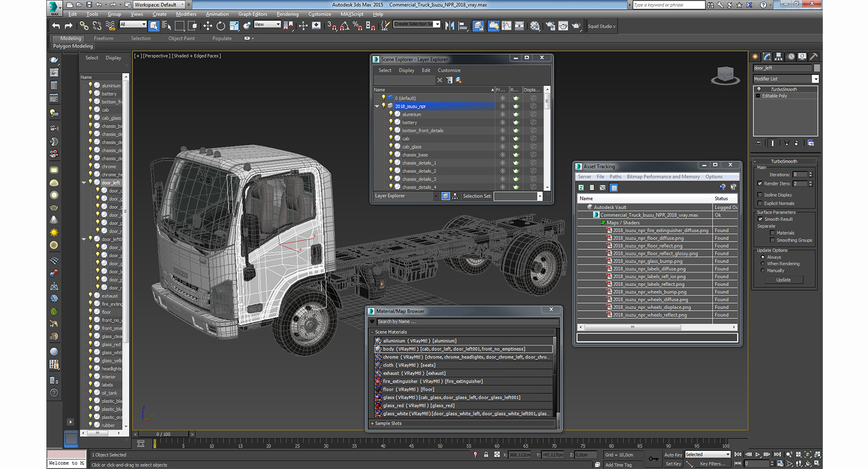Open the Selected key mode dropdown
This screenshot has width=868, height=469.
707,454
